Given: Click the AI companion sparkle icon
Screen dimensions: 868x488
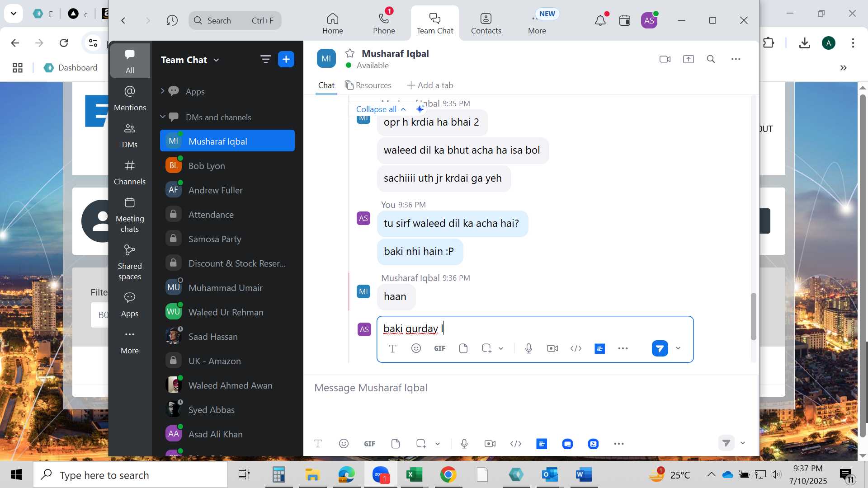Looking at the screenshot, I should tap(420, 109).
